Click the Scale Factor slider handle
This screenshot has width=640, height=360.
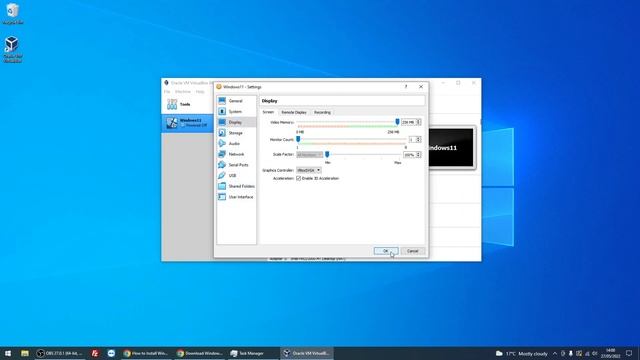[x=327, y=154]
